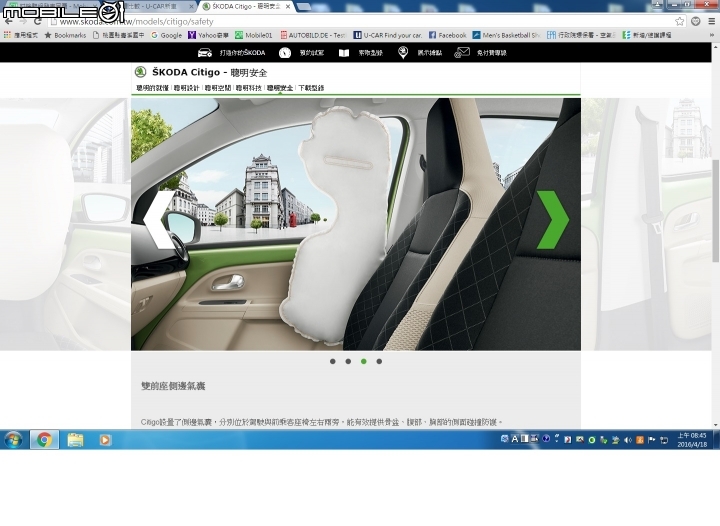The height and width of the screenshot is (526, 720).
Task: Open the AUTOBILD.DE bookmark
Action: click(x=313, y=35)
